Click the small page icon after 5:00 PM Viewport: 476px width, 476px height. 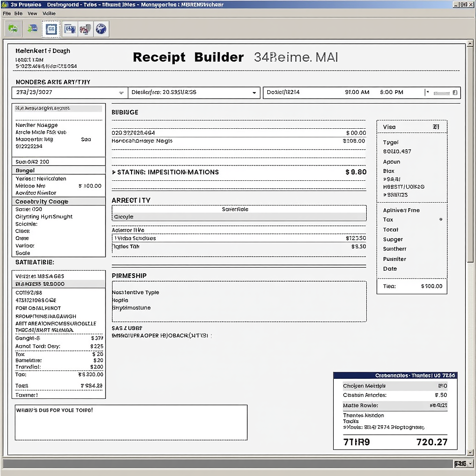coord(455,93)
